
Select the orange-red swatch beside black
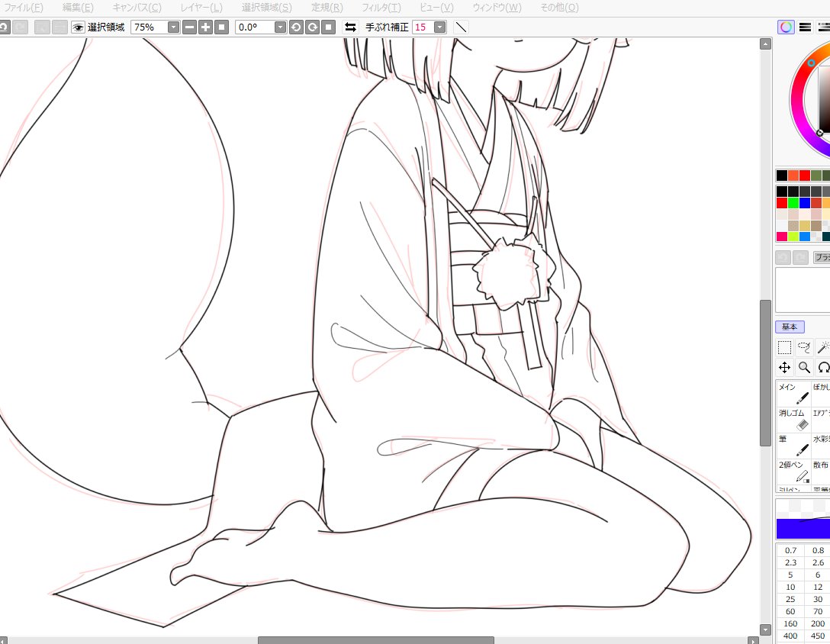point(793,175)
